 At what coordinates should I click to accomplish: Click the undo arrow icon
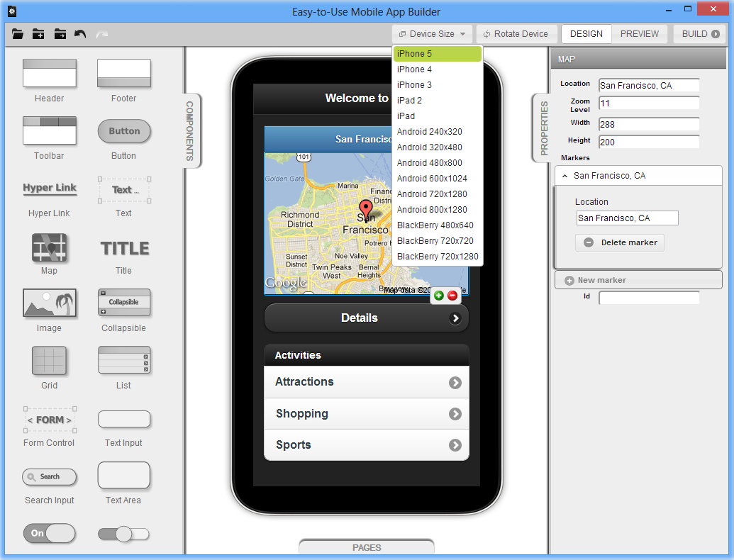[x=80, y=34]
